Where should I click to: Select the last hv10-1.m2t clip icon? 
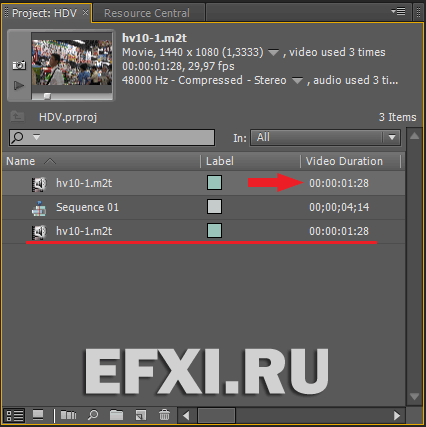click(x=39, y=232)
